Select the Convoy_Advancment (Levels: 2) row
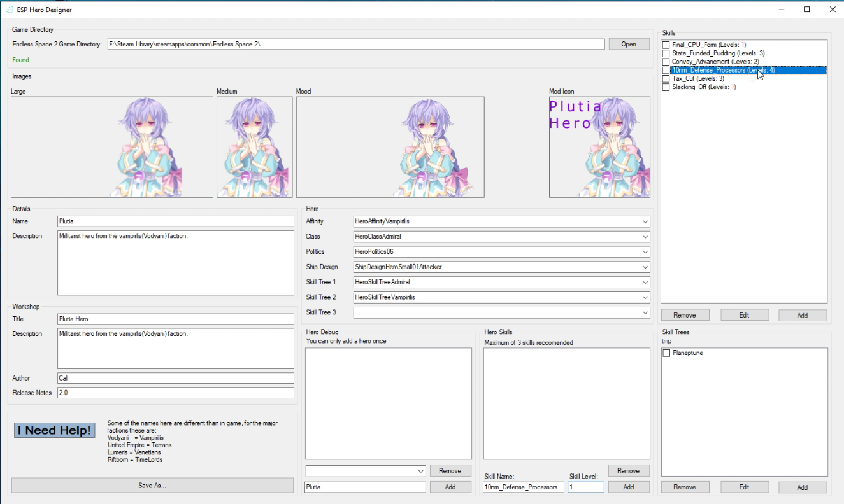 point(715,62)
